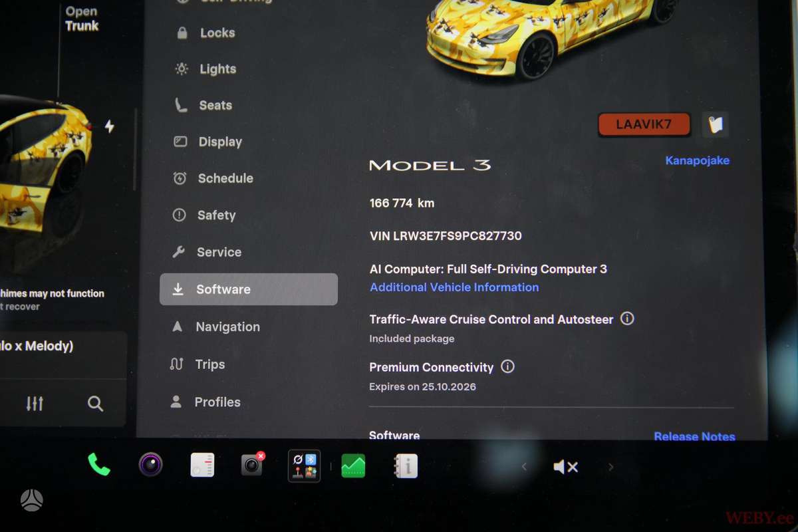
Task: Open the Seats settings menu
Action: [215, 105]
